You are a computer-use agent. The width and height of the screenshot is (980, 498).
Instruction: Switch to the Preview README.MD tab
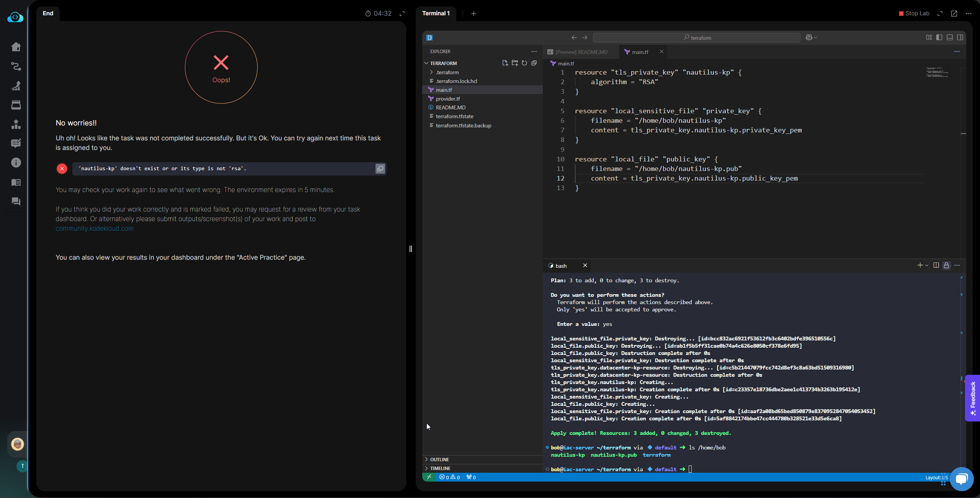581,52
